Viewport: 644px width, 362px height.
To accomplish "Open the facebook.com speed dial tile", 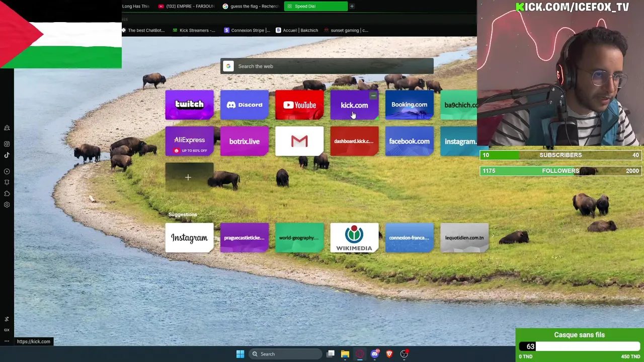I will (409, 141).
